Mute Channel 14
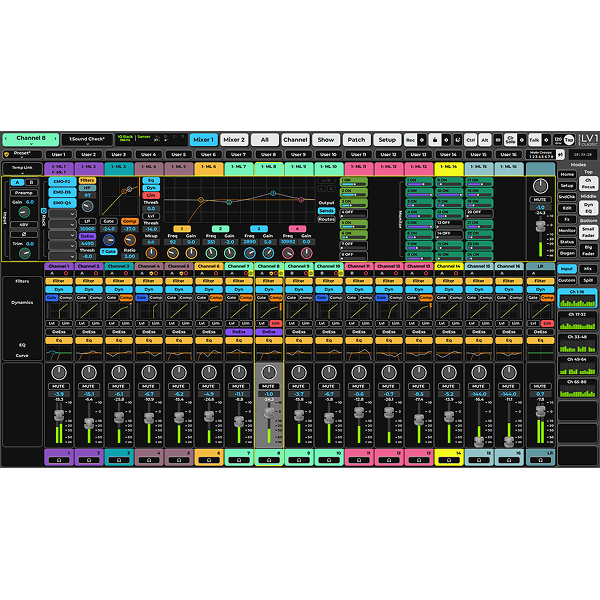The image size is (600, 600). tap(449, 386)
